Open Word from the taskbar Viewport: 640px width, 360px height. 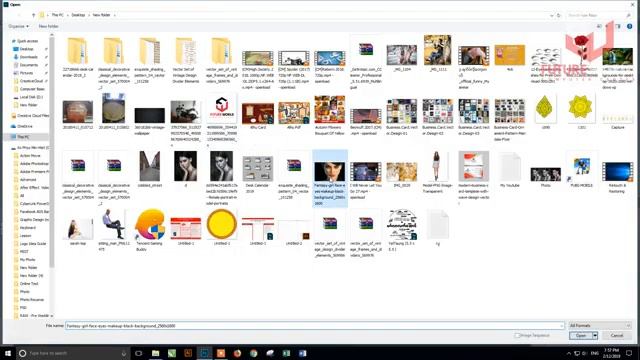click(x=302, y=353)
